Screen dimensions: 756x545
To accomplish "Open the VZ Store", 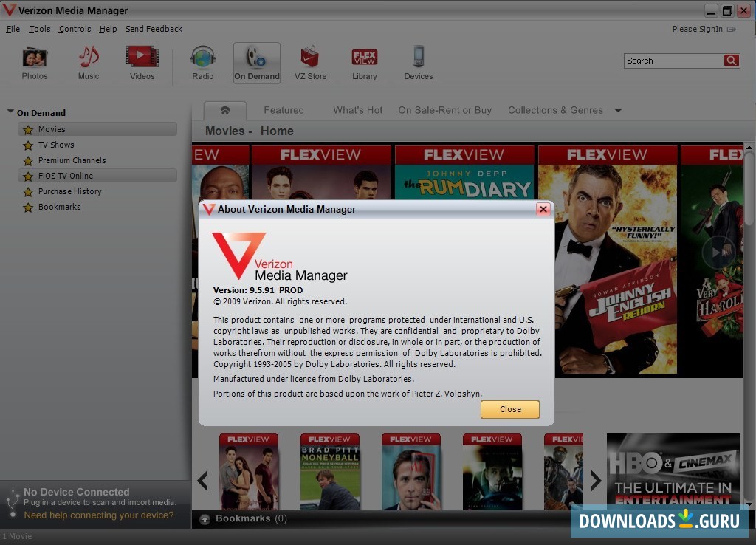I will coord(311,64).
